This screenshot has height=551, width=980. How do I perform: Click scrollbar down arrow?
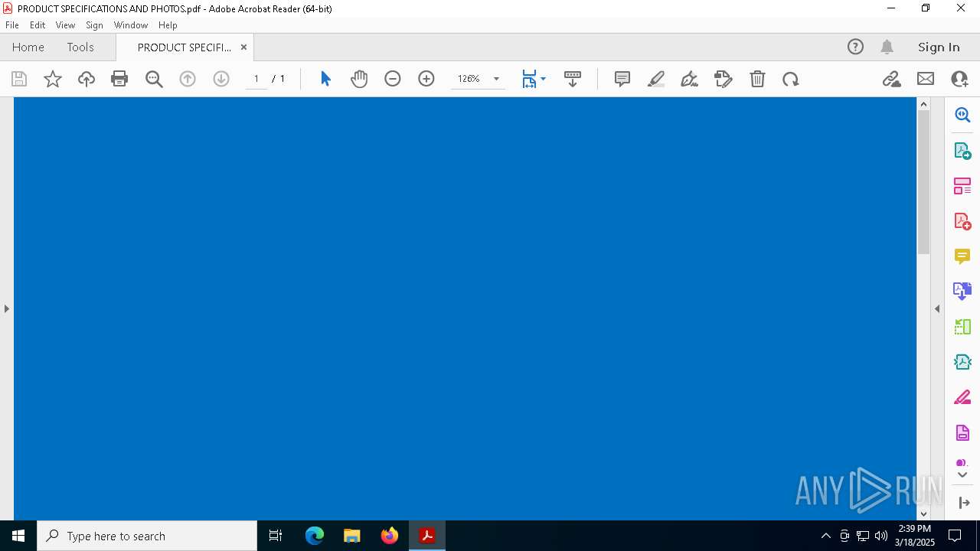pos(923,514)
